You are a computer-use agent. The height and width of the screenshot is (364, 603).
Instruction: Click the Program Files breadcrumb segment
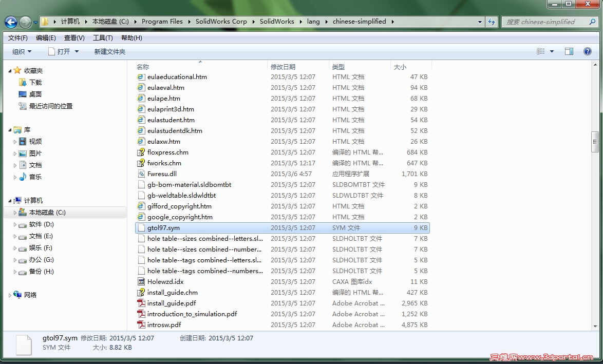click(x=162, y=22)
